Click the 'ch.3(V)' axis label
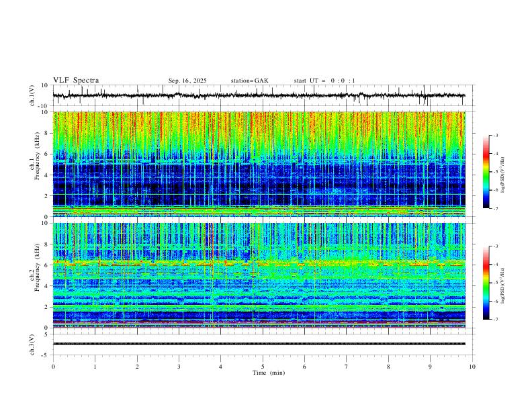532x411 pixels. (32, 345)
